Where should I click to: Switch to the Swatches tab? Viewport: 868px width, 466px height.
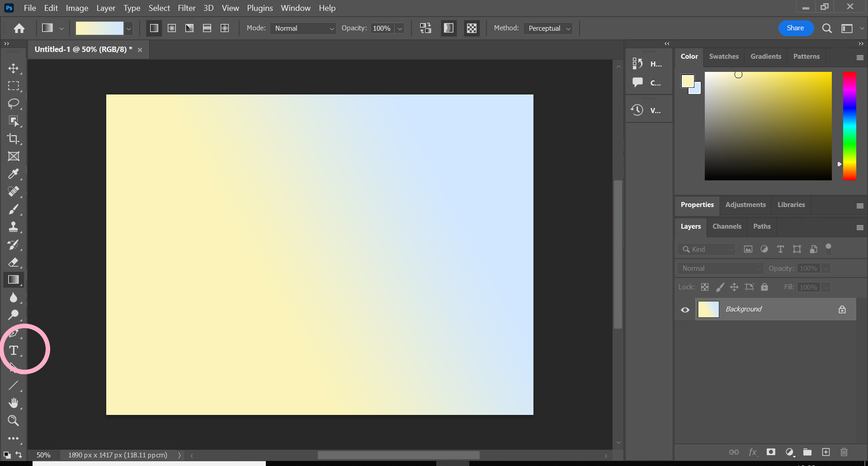724,56
